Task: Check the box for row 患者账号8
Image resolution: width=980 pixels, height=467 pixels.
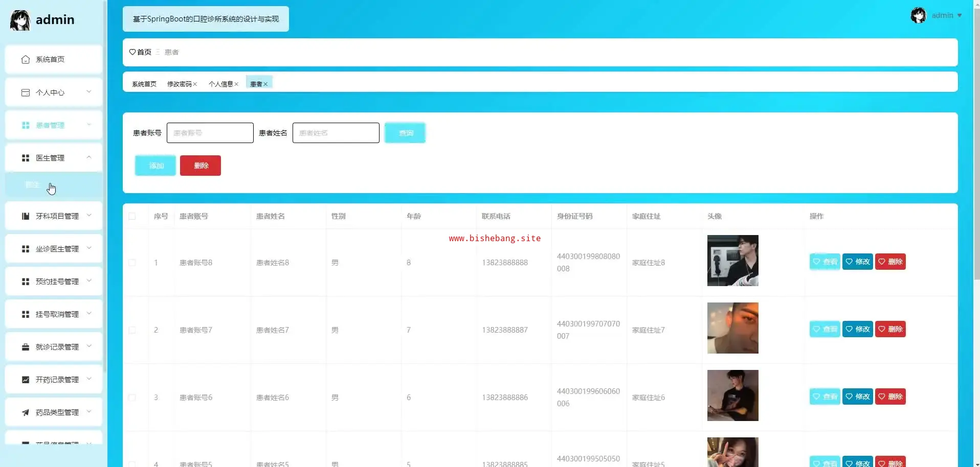Action: click(132, 263)
